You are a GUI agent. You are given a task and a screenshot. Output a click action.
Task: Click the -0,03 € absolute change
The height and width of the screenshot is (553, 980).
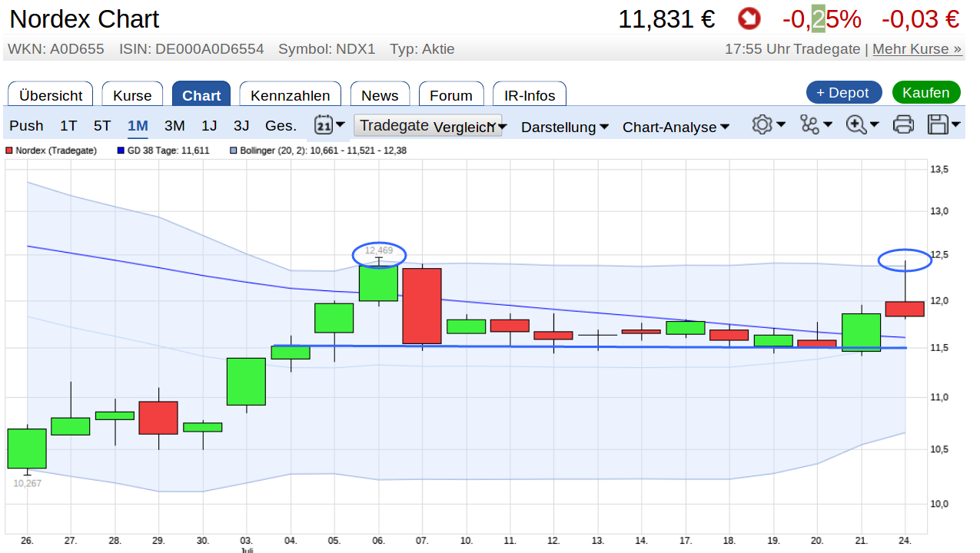pyautogui.click(x=921, y=19)
